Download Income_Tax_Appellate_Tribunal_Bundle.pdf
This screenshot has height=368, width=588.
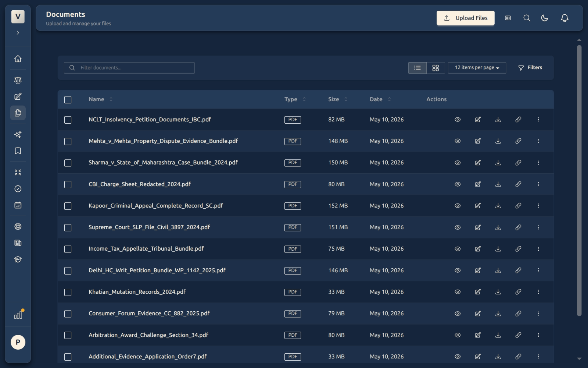[x=498, y=249]
